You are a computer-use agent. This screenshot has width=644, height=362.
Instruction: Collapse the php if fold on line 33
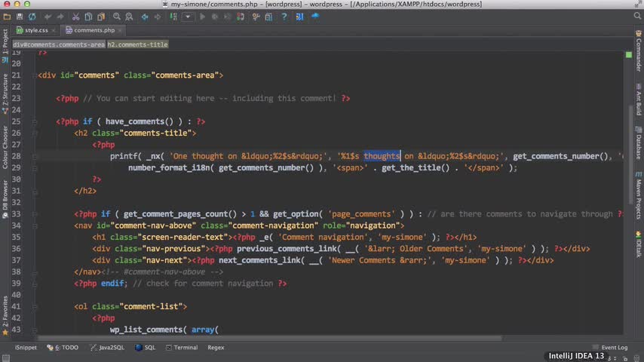point(35,214)
